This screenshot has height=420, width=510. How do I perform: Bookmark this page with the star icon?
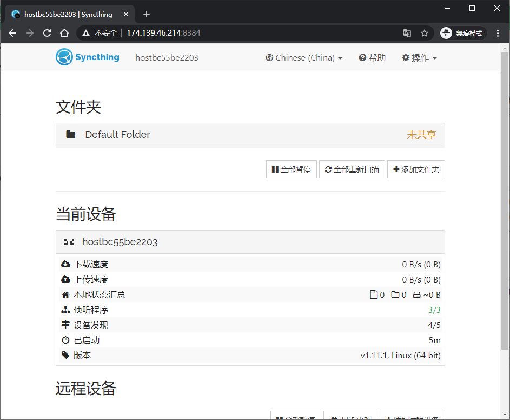click(425, 33)
